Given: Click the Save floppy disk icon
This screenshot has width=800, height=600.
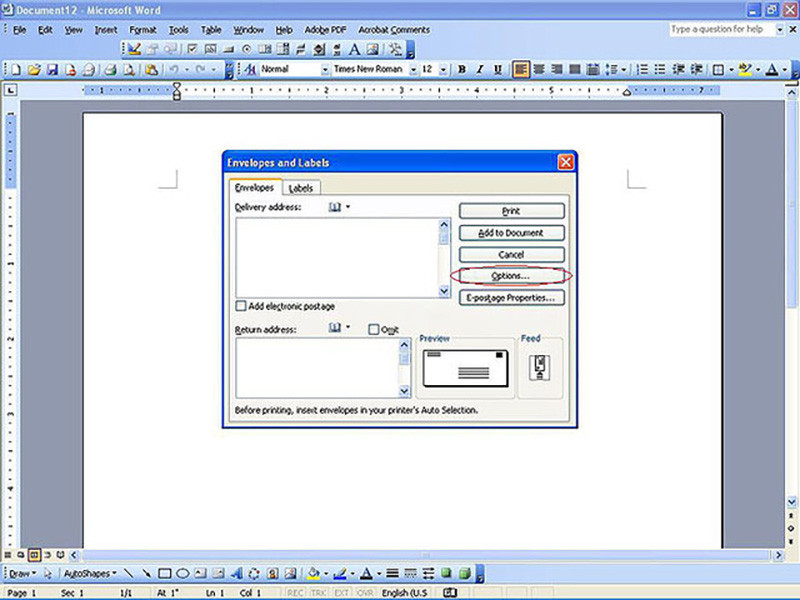Looking at the screenshot, I should pos(52,69).
